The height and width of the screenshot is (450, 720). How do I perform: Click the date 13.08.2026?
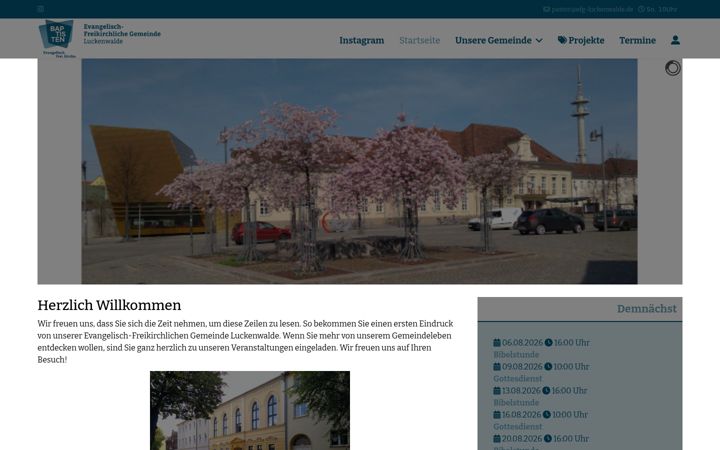pyautogui.click(x=522, y=390)
